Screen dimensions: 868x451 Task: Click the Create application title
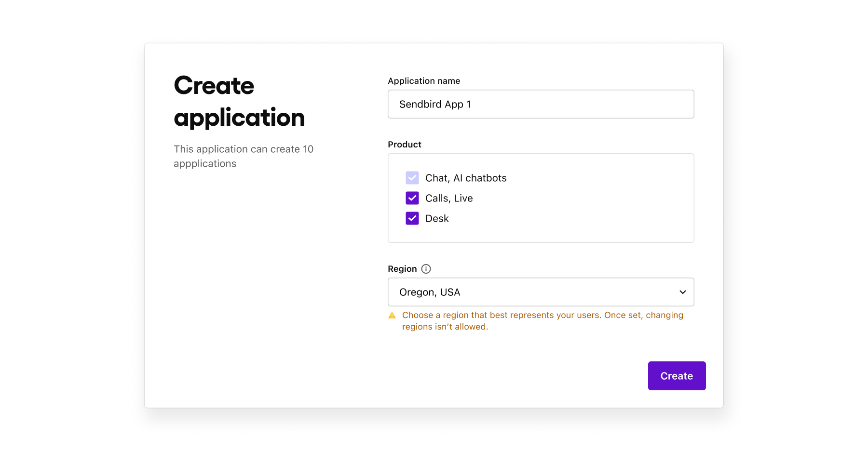239,101
